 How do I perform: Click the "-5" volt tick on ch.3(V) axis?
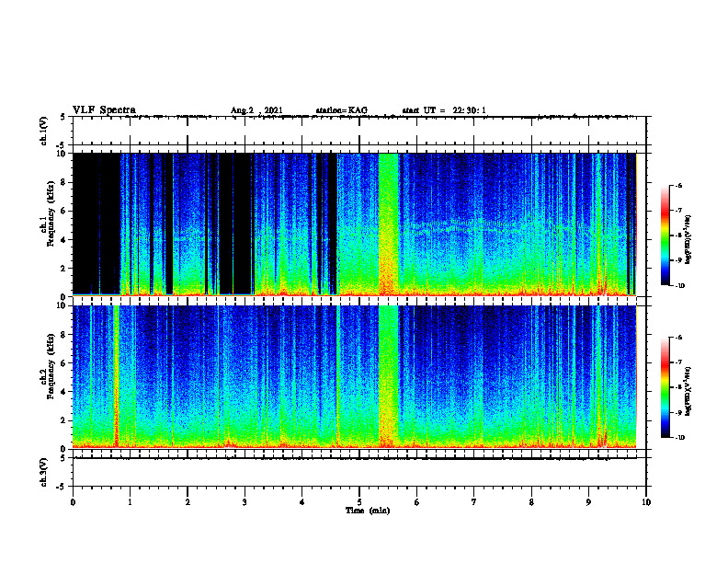point(62,487)
